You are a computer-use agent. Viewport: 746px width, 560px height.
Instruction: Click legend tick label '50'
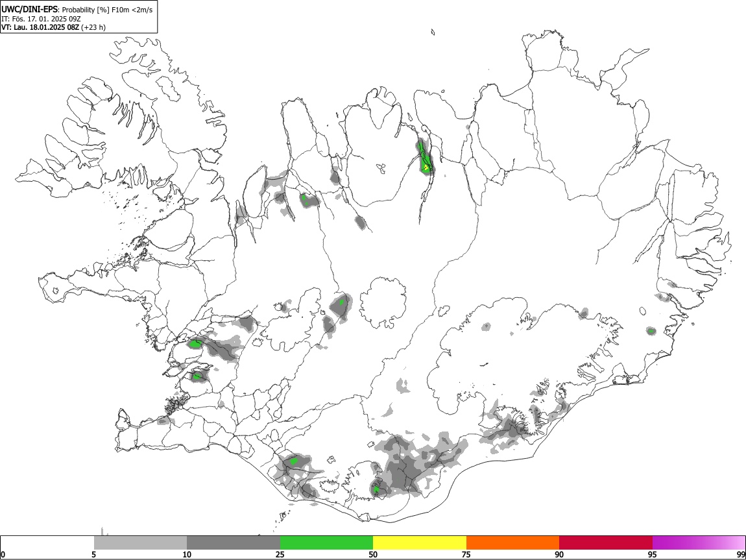(373, 555)
